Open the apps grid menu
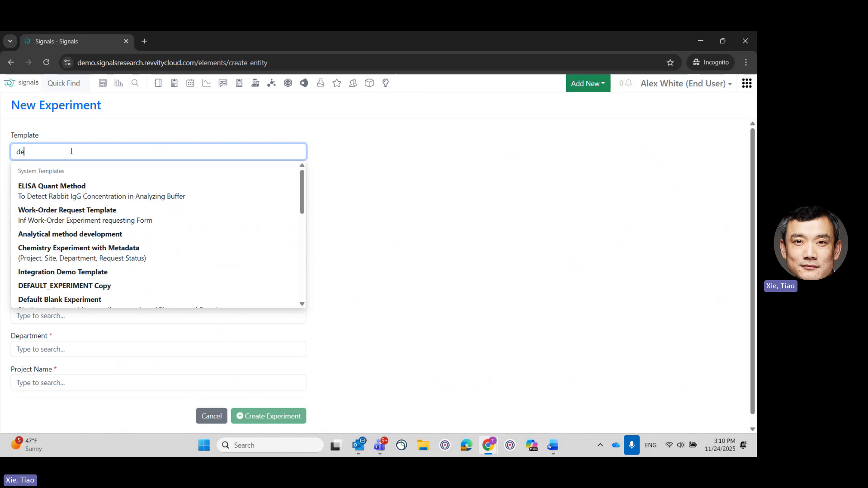The height and width of the screenshot is (488, 868). (x=747, y=83)
